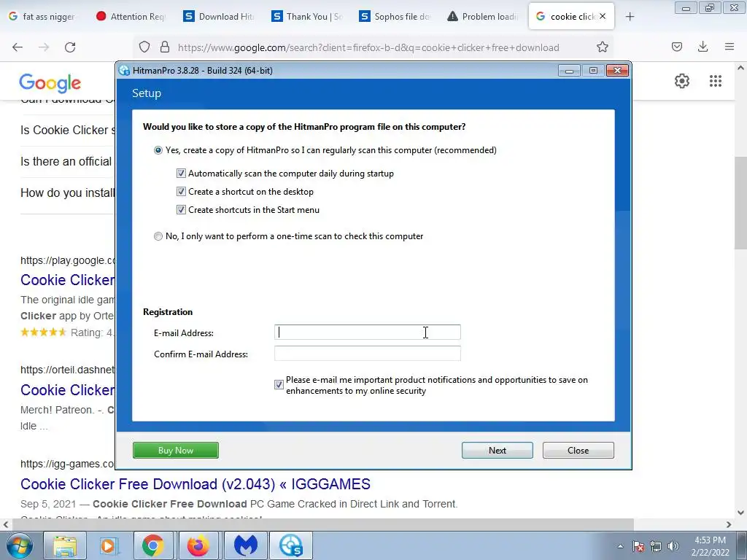The image size is (747, 560).
Task: Open Google quick settings gear
Action: pyautogui.click(x=682, y=81)
